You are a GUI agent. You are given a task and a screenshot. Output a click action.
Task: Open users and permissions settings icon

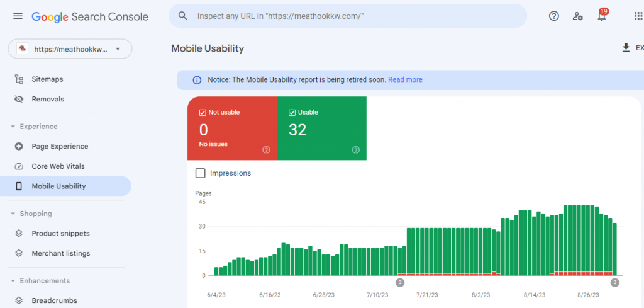click(x=577, y=16)
